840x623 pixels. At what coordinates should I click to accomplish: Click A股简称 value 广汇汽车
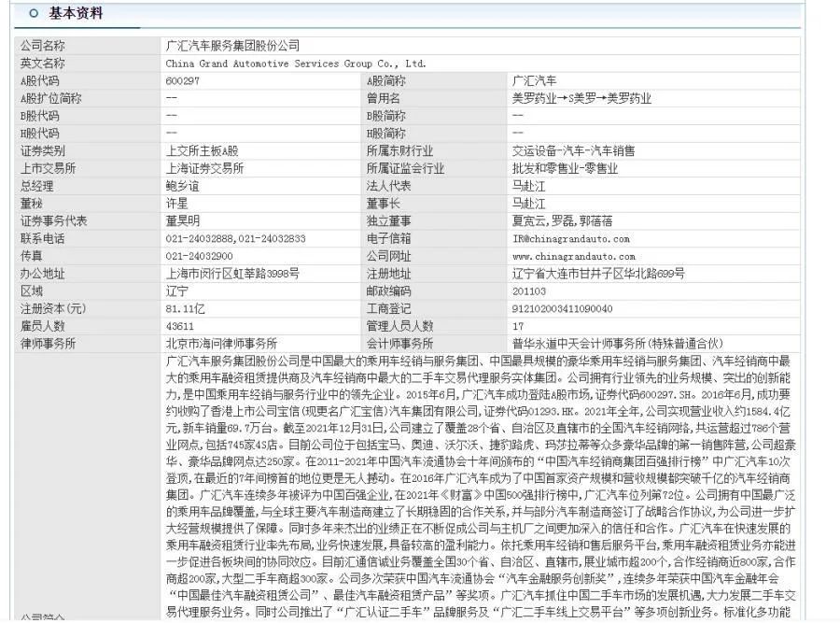pos(534,81)
